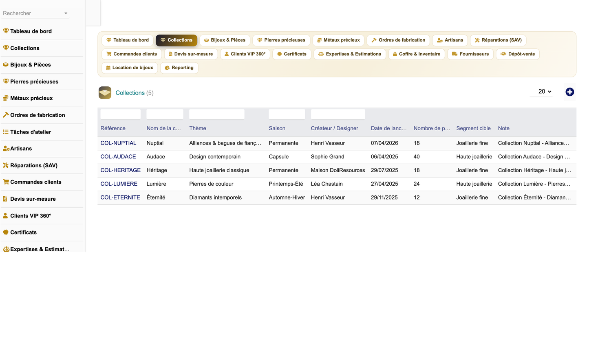Click the badge icon beside Certificats in sidebar
The height and width of the screenshot is (364, 589).
(6, 232)
